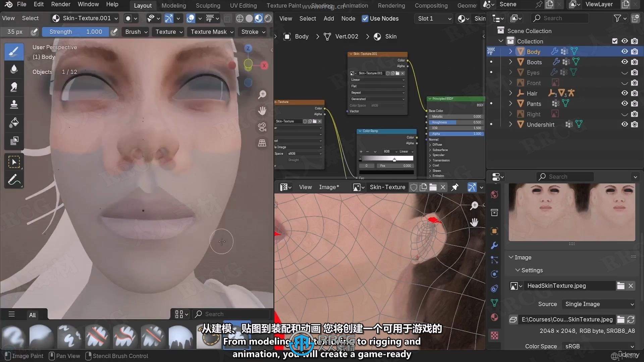
Task: Expand the Hair tree item
Action: coord(510,93)
